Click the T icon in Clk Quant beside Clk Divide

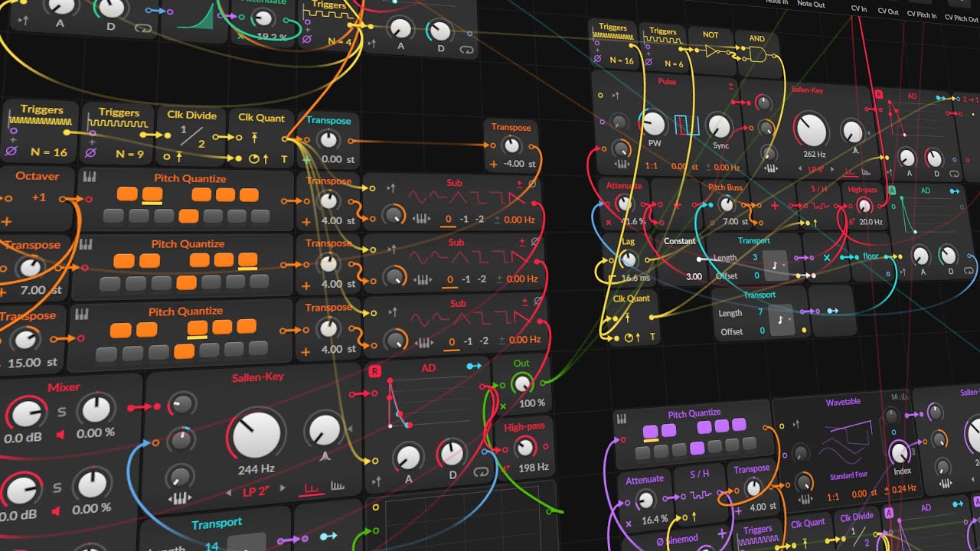click(283, 159)
